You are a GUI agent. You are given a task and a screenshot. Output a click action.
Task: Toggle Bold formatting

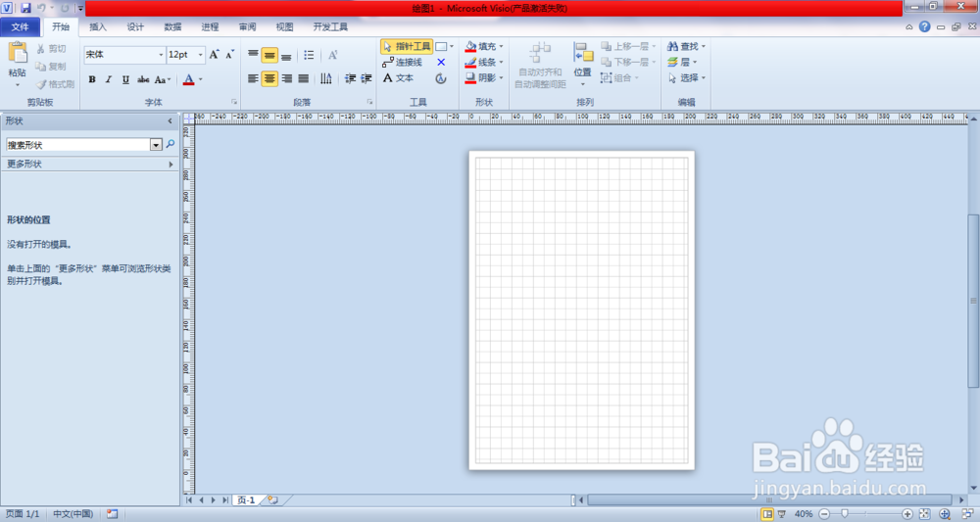(92, 79)
